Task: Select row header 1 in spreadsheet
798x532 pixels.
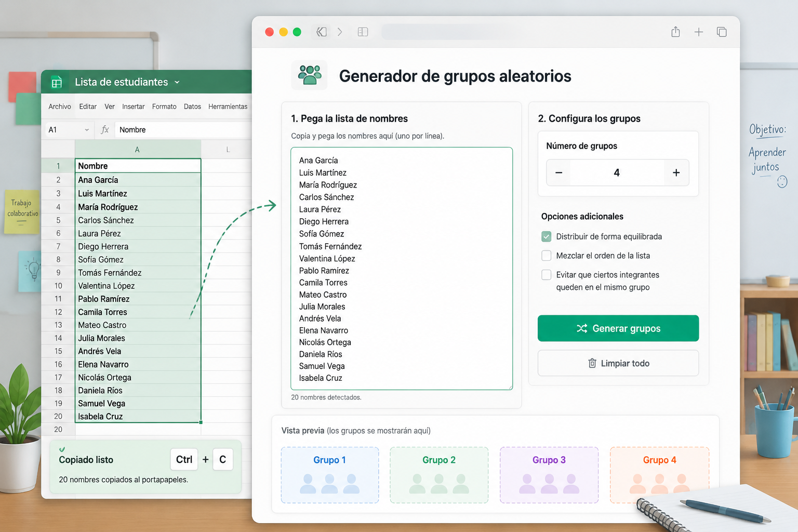Action: click(x=58, y=166)
